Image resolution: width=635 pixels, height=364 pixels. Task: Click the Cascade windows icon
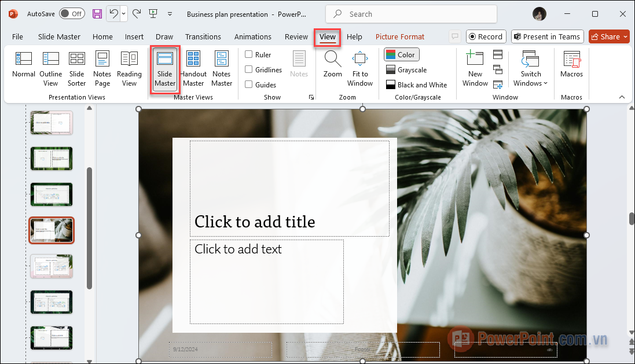(x=498, y=69)
